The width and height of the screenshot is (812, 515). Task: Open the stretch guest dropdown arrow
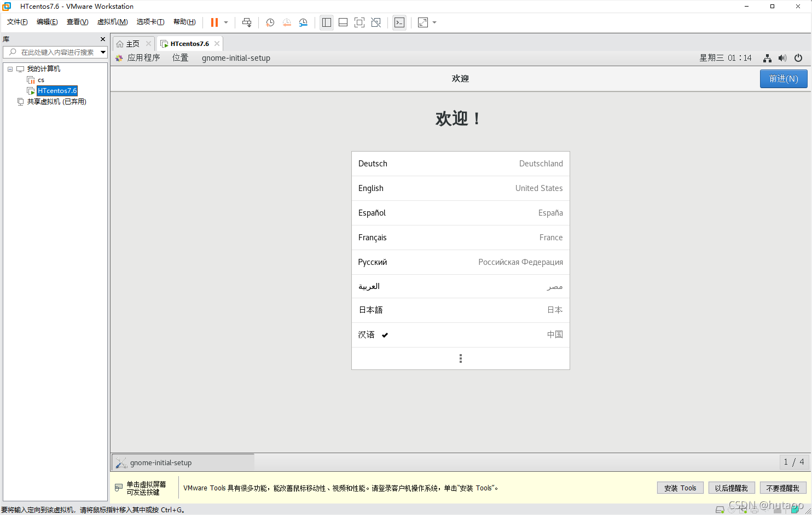pyautogui.click(x=434, y=22)
